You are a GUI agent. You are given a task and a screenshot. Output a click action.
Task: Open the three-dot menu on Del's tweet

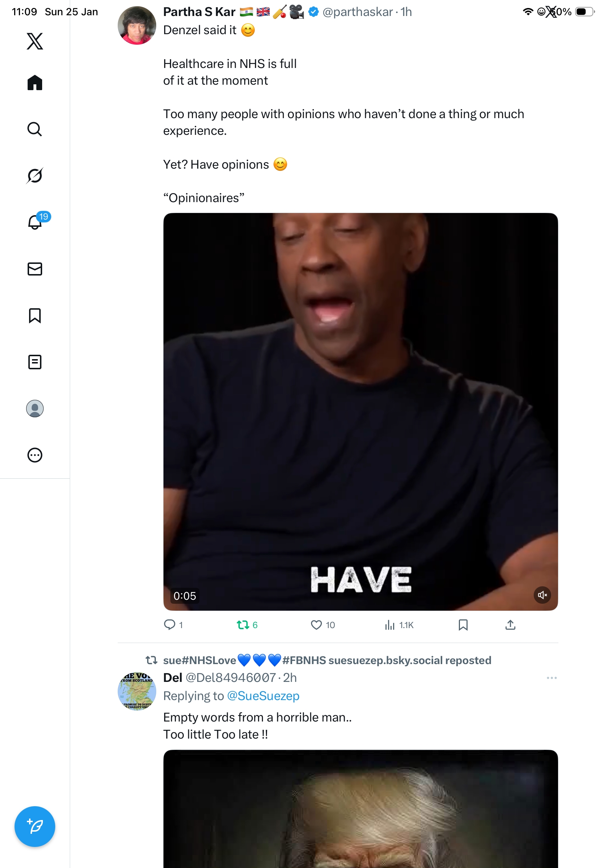click(x=551, y=678)
